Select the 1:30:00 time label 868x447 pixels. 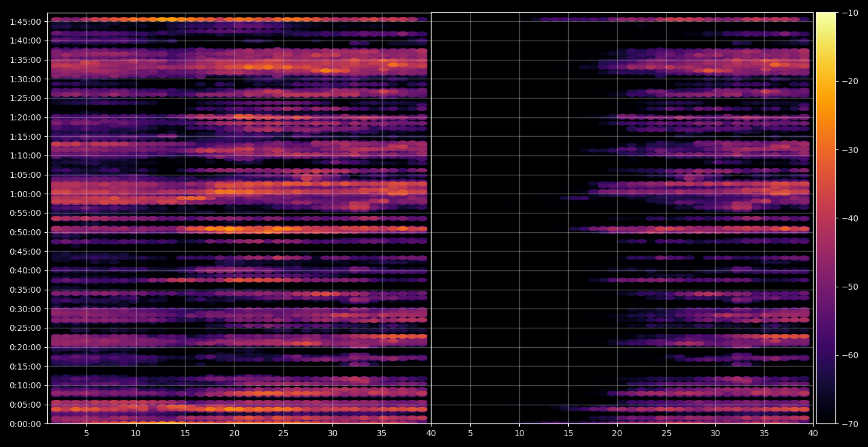click(25, 79)
